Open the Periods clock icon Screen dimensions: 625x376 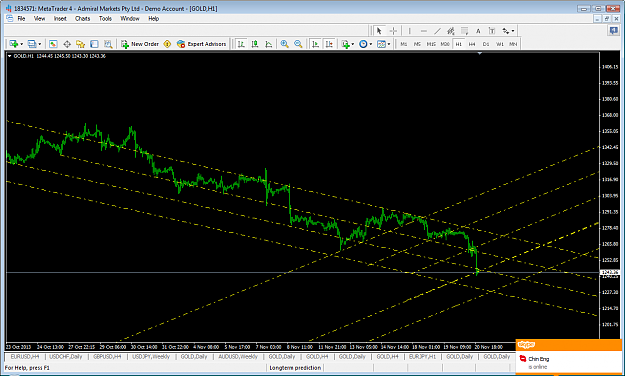point(363,44)
